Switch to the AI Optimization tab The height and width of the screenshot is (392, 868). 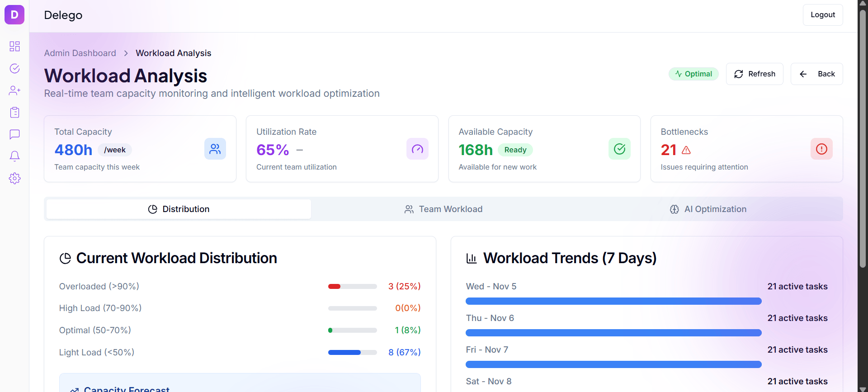click(708, 209)
